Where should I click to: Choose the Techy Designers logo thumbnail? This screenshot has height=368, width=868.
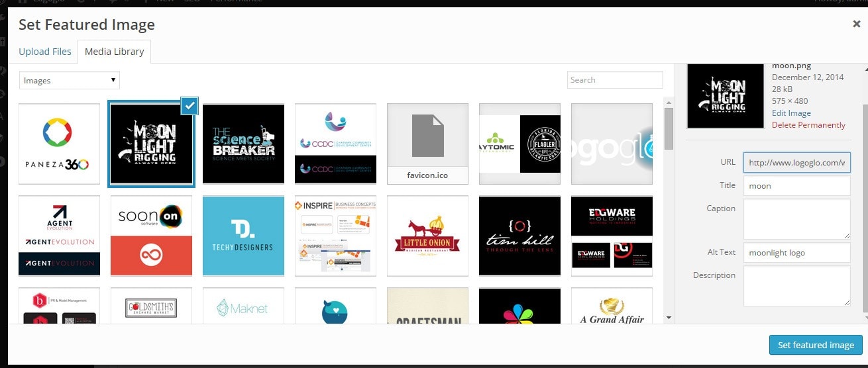click(x=243, y=235)
